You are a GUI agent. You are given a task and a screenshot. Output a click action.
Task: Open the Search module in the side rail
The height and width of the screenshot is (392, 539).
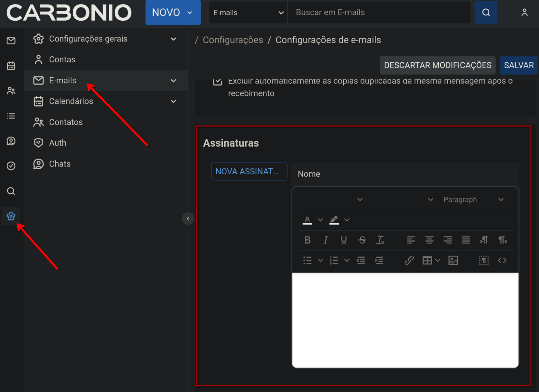point(11,191)
